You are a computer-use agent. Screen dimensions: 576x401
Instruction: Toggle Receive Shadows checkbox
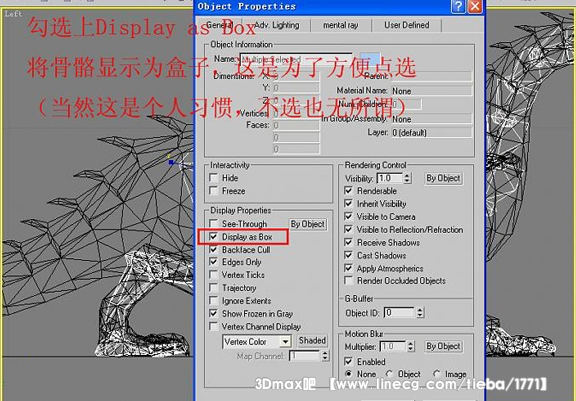(349, 242)
